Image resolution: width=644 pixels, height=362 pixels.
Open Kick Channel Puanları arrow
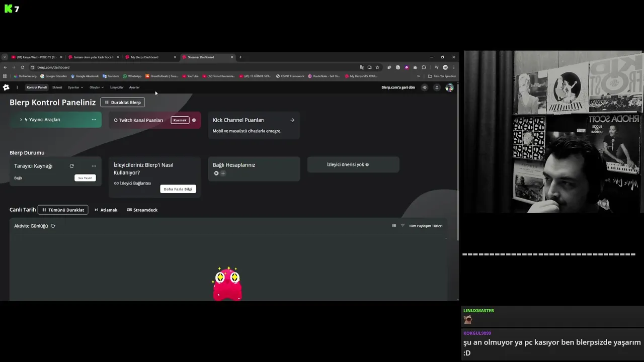click(x=292, y=120)
